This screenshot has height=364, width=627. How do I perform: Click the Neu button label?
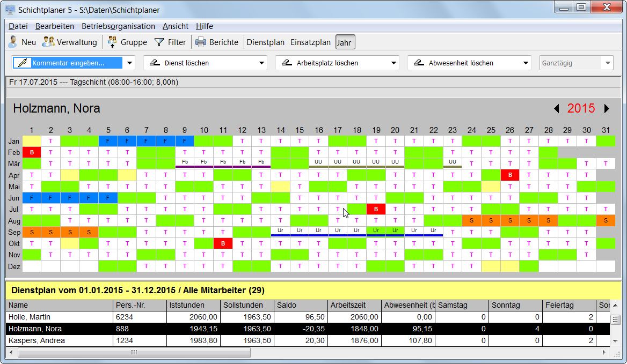[28, 42]
